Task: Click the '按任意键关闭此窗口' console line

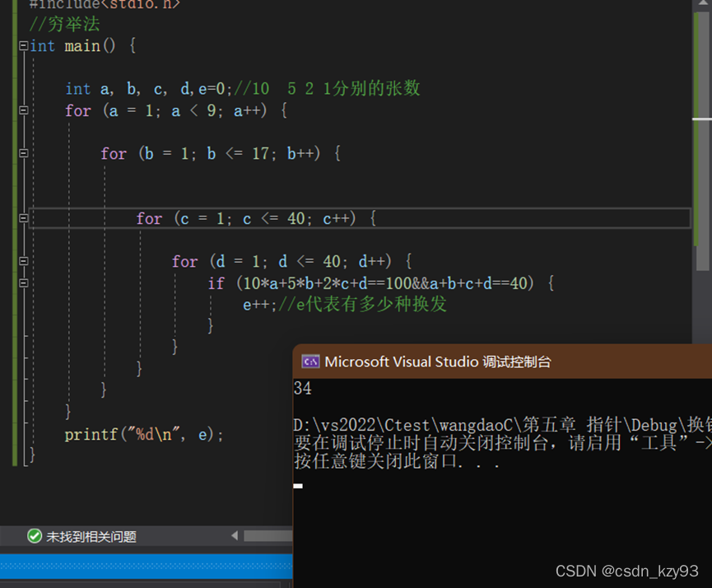Action: click(397, 461)
